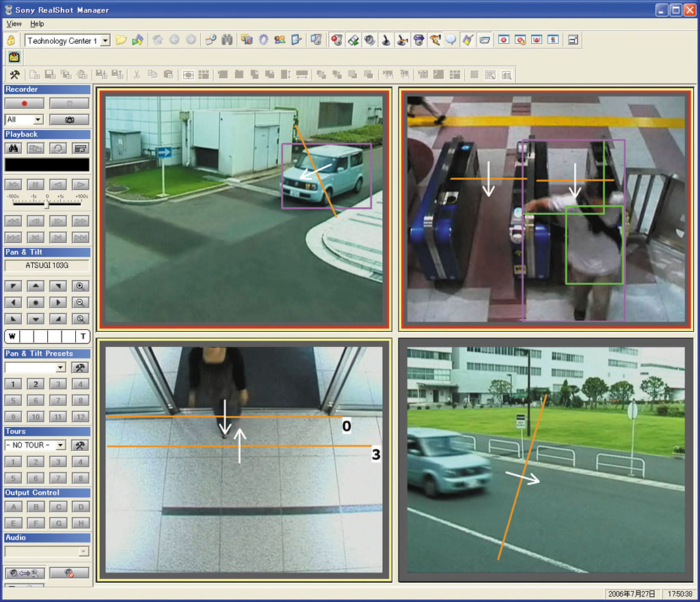Click the W wide zoom end

click(x=12, y=337)
